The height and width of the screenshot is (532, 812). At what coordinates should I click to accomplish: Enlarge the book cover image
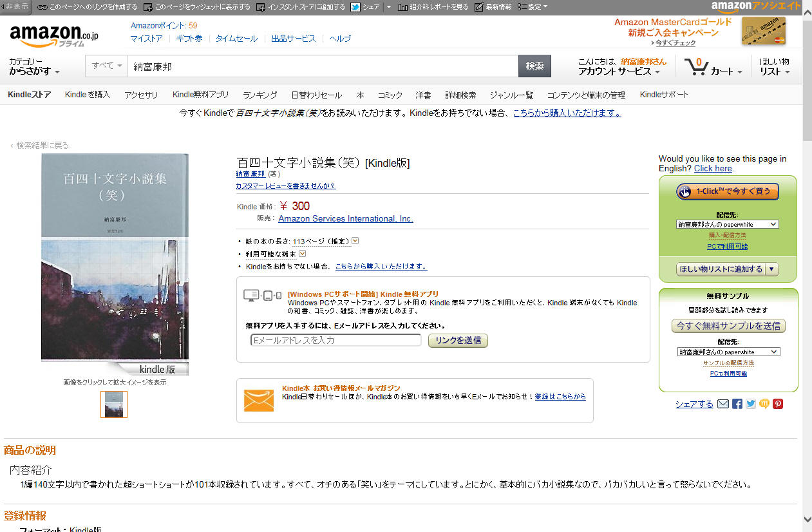click(115, 264)
